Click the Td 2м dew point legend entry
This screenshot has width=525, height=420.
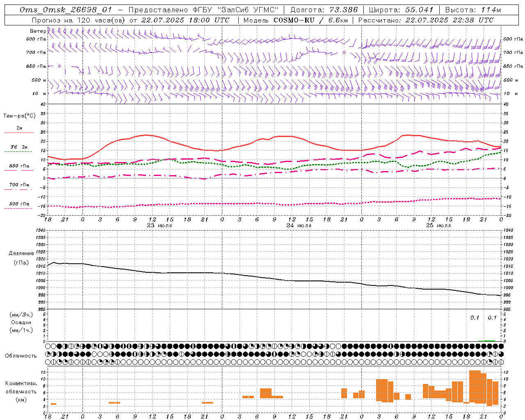point(19,147)
